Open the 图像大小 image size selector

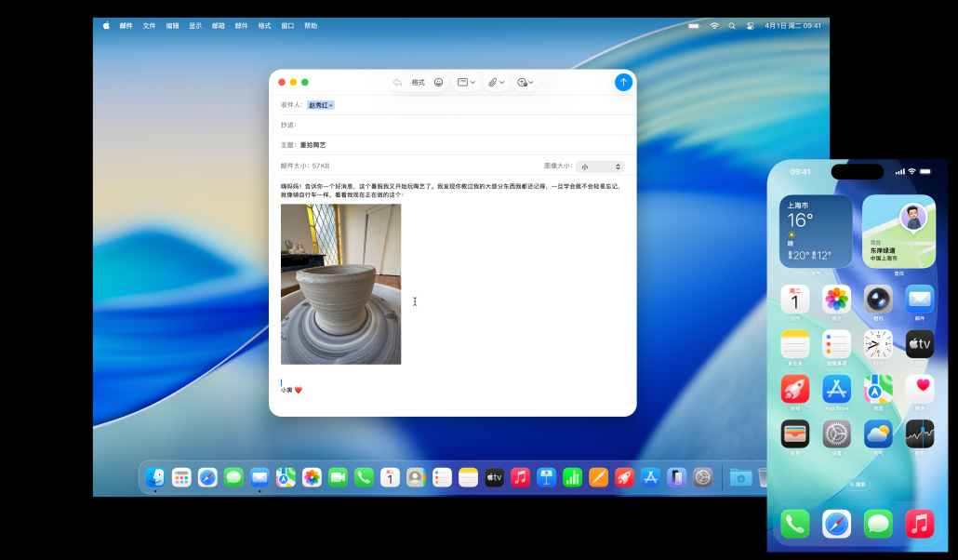point(600,167)
